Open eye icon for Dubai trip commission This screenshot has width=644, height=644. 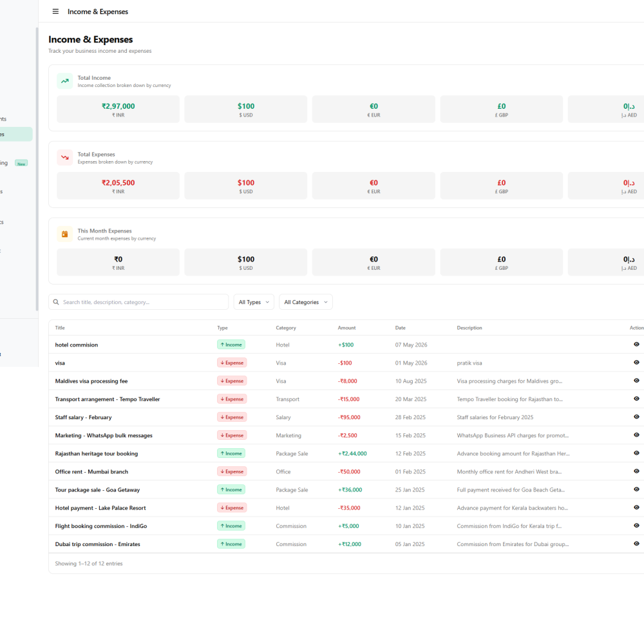pos(636,544)
